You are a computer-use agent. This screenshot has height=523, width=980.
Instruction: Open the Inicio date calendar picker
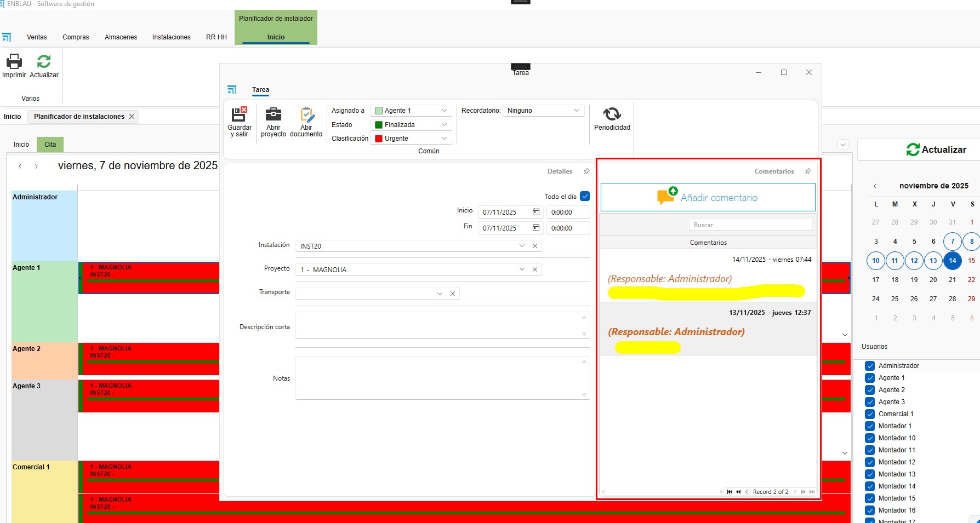(x=536, y=212)
